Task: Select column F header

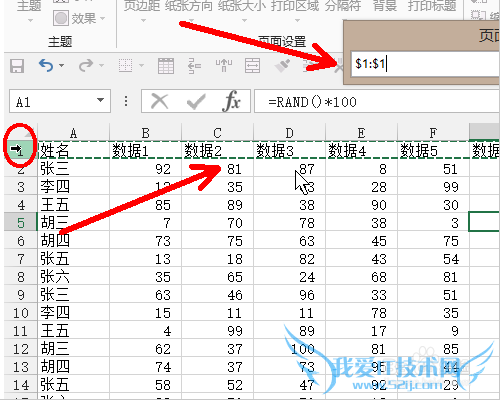Action: (x=433, y=133)
